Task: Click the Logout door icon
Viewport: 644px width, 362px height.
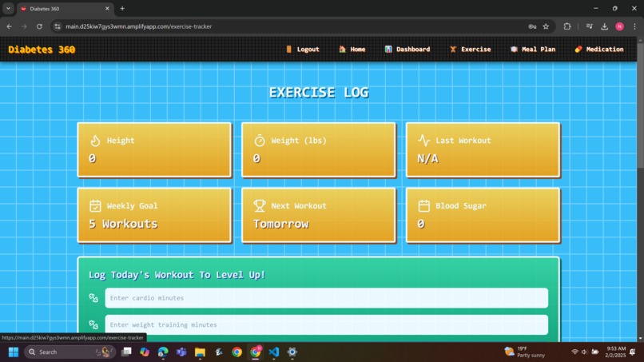Action: click(x=288, y=50)
